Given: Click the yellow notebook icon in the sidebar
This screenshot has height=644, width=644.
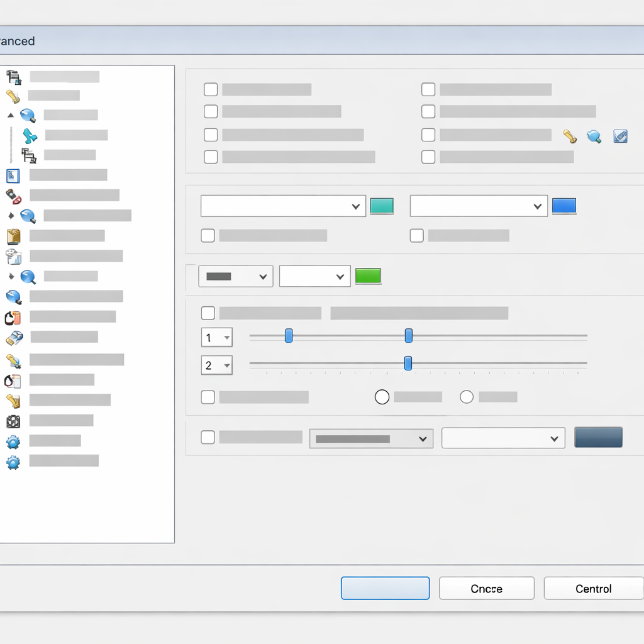Looking at the screenshot, I should click(13, 236).
